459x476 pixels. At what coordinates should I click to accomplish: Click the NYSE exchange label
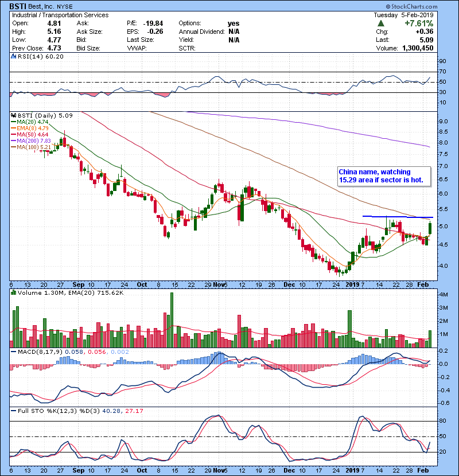pyautogui.click(x=65, y=7)
